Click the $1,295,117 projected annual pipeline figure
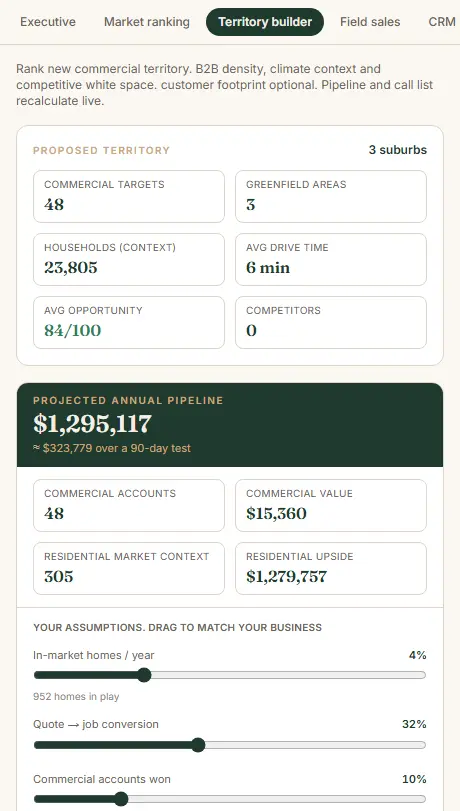The width and height of the screenshot is (460, 811). tap(93, 424)
